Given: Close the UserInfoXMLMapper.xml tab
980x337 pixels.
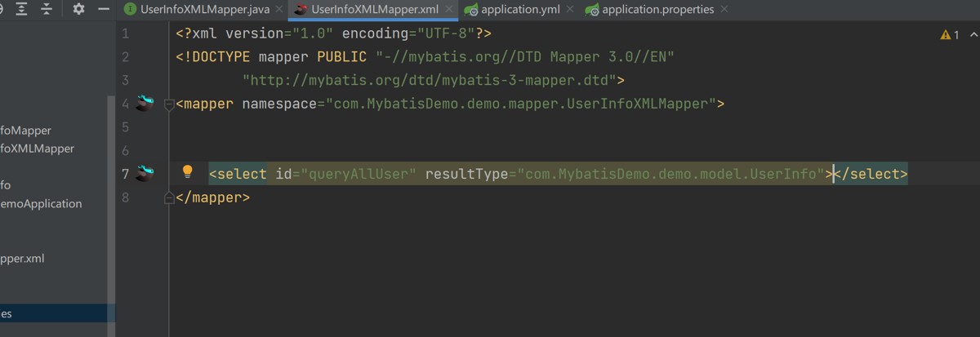Looking at the screenshot, I should click(451, 10).
